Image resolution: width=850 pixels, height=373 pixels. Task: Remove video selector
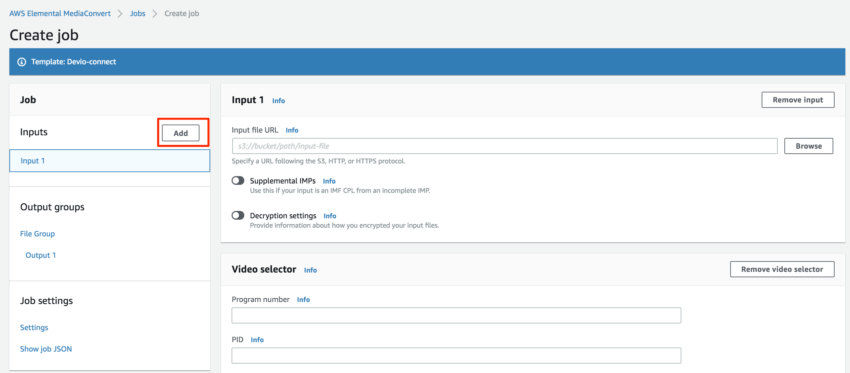click(782, 269)
